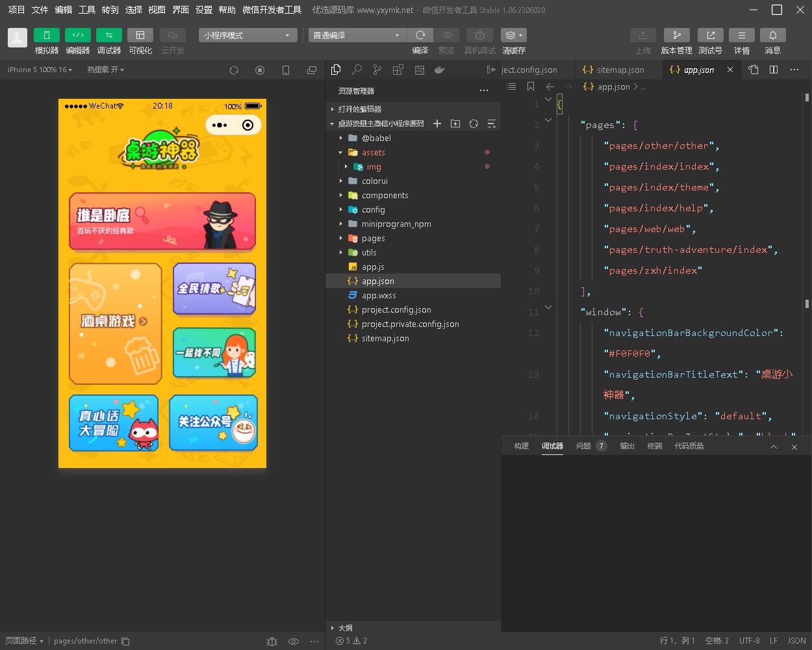Screen dimensions: 812x650
Task: Open the 文件 menu
Action: (40, 10)
